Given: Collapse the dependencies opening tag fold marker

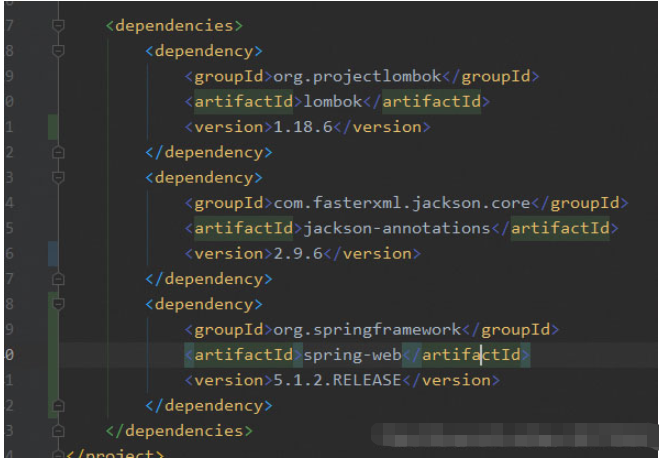Looking at the screenshot, I should 58,26.
